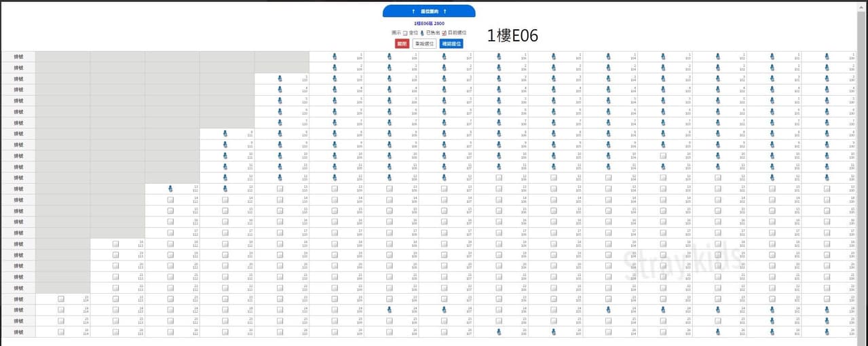Select empty seat row 17 column 100
This screenshot has height=346, width=868.
click(827, 233)
